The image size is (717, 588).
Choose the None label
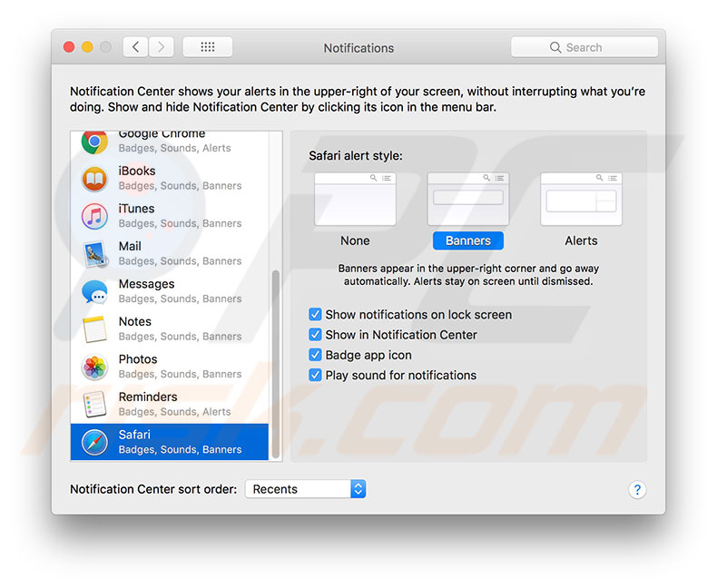coord(355,241)
